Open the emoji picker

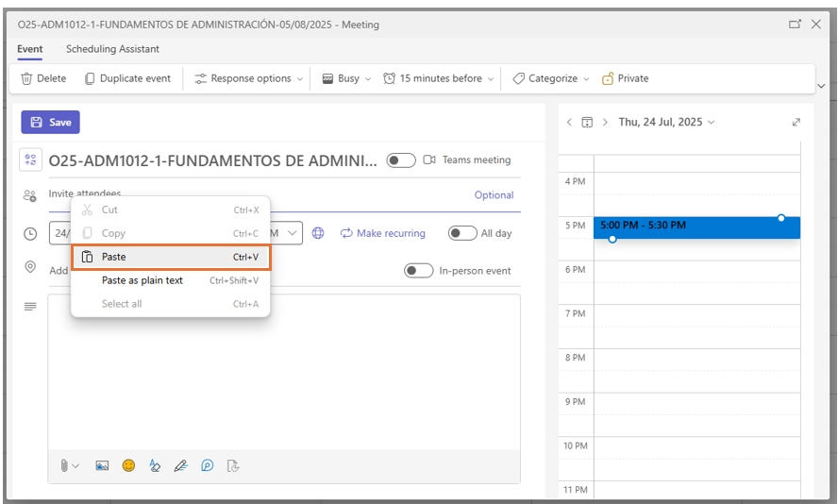128,466
